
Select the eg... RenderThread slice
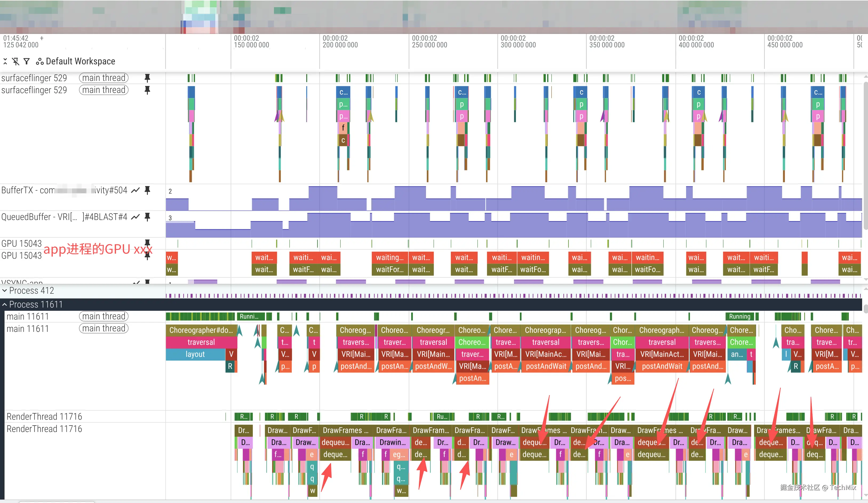pyautogui.click(x=399, y=454)
